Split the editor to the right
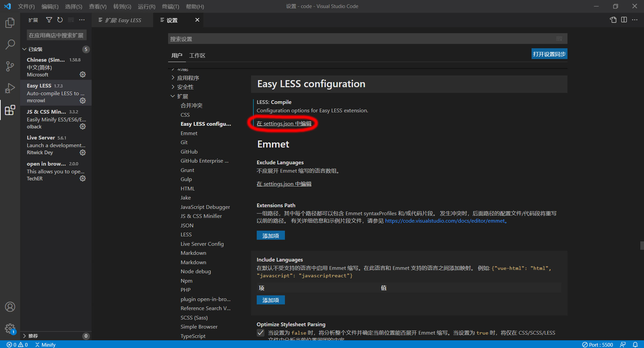Image resolution: width=644 pixels, height=348 pixels. (624, 20)
